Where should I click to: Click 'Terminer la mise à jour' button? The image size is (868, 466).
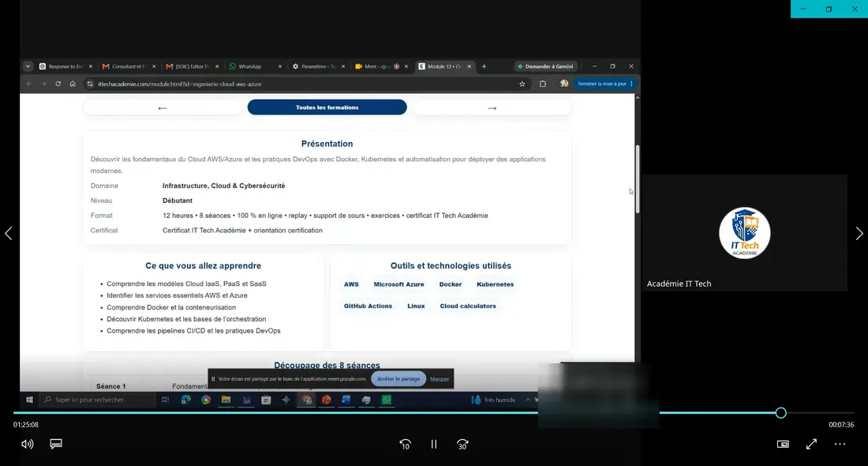coord(604,84)
